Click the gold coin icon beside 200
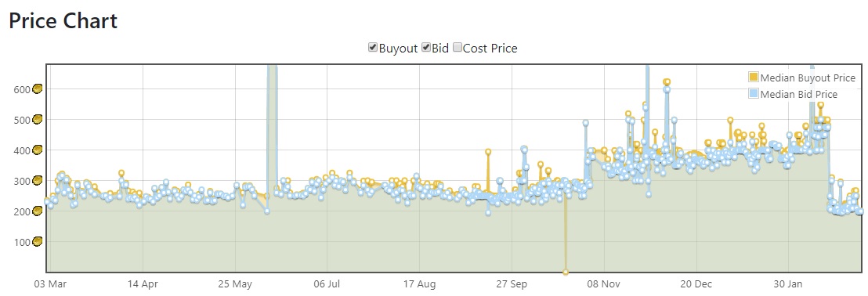This screenshot has width=868, height=296. (38, 211)
